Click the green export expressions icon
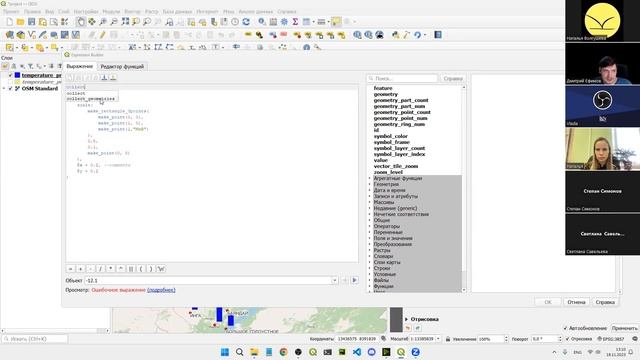The image size is (640, 360). tap(113, 77)
